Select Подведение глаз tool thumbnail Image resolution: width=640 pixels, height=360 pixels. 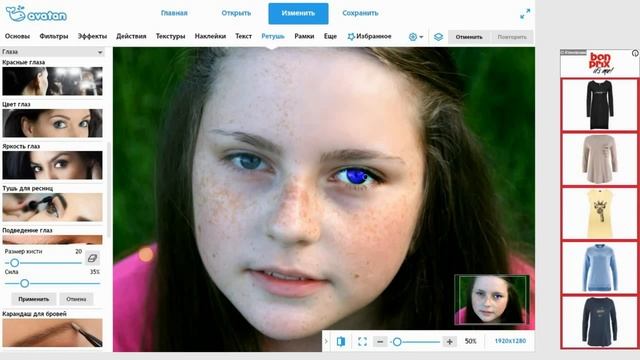(52, 240)
